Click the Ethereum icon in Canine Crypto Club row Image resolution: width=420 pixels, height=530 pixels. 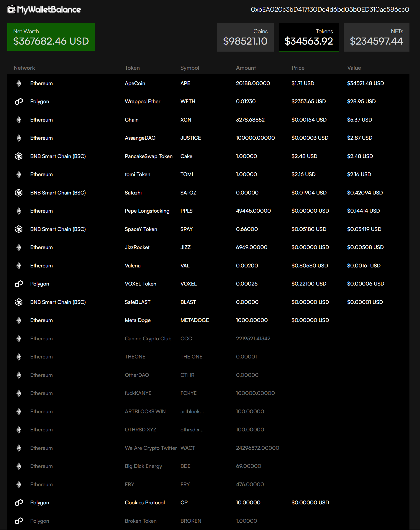[x=19, y=339]
